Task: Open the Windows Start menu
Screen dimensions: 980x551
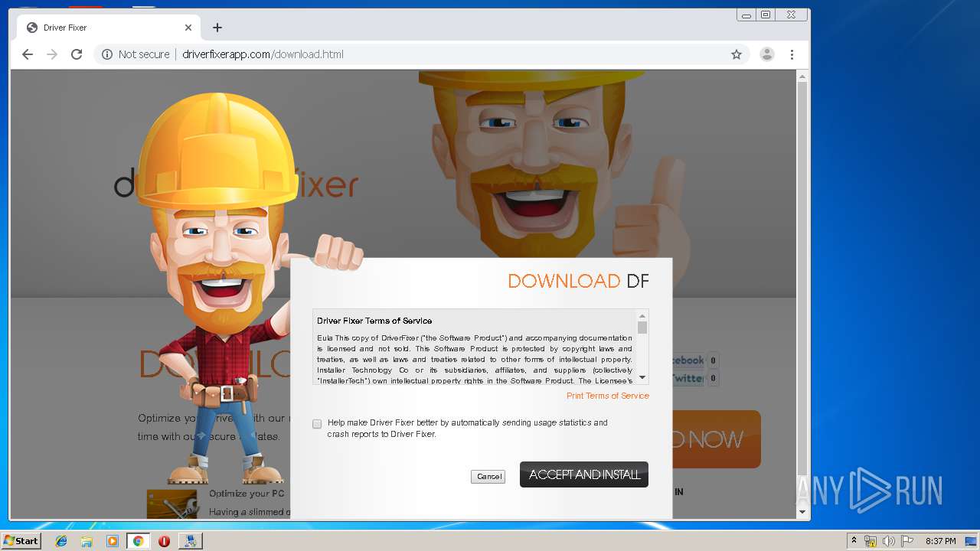Action: point(21,540)
